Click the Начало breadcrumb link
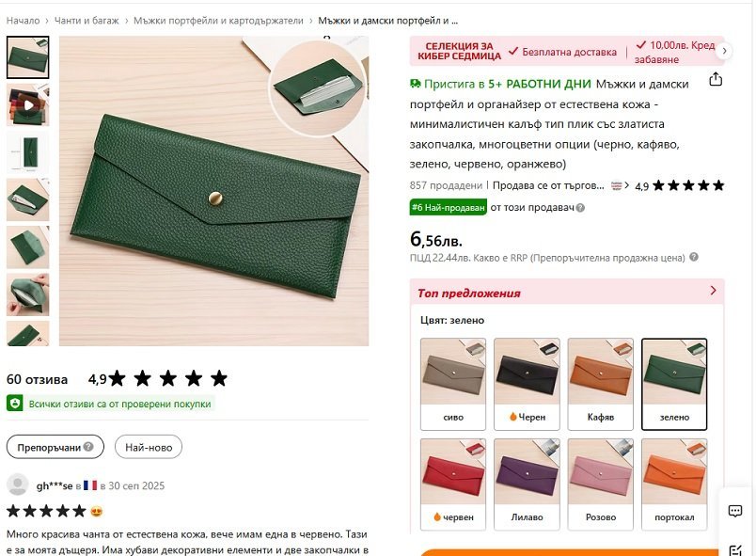This screenshot has height=556, width=756. click(23, 20)
